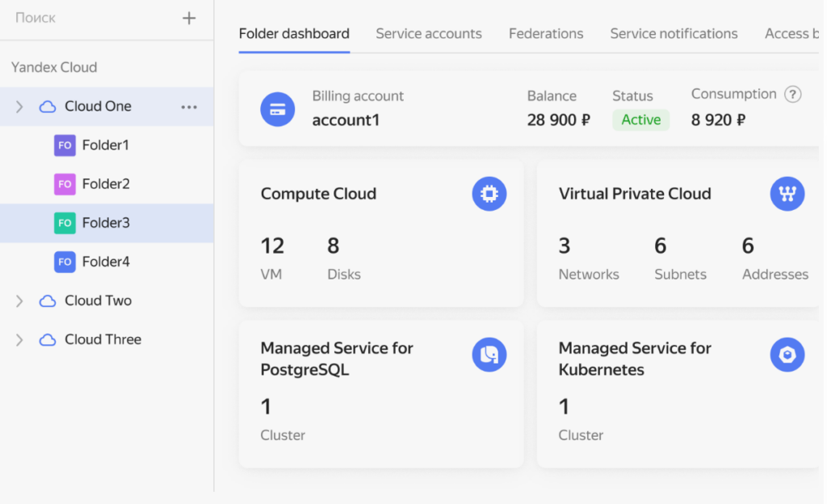The image size is (827, 504).
Task: Click the Virtual Private Cloud service icon
Action: tap(787, 194)
